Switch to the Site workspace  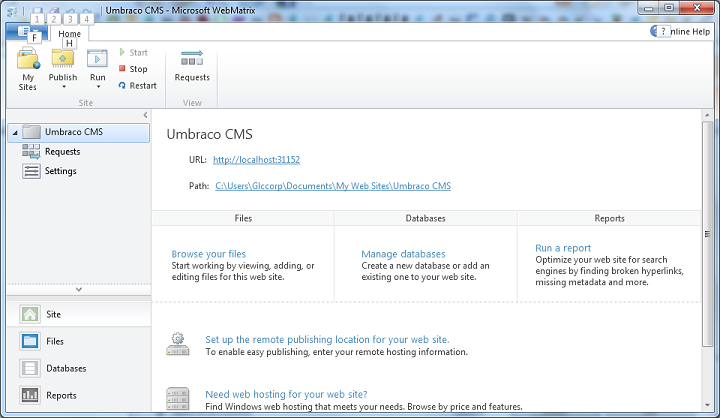click(x=79, y=314)
